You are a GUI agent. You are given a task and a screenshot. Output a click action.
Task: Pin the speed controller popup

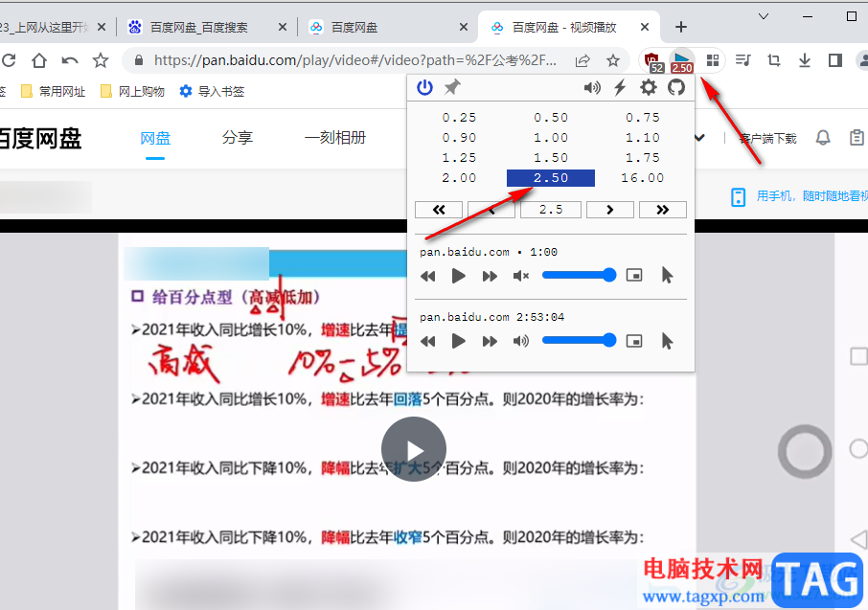coord(452,87)
